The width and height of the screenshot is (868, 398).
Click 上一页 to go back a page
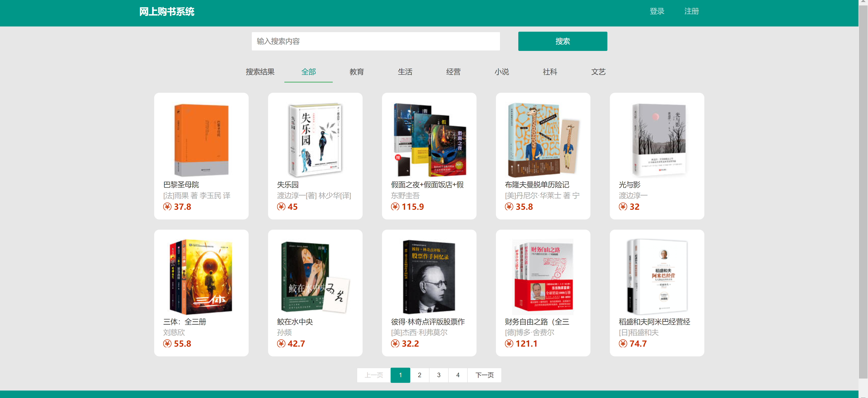(x=373, y=375)
